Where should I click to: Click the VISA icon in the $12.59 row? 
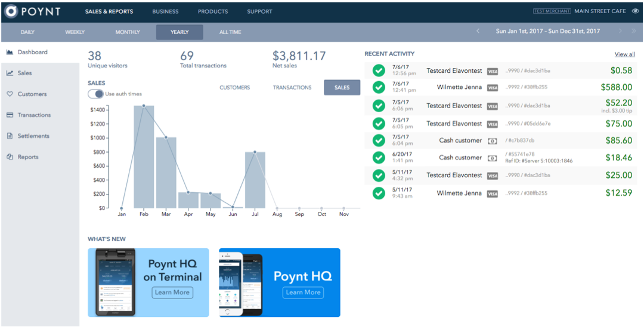click(x=493, y=193)
